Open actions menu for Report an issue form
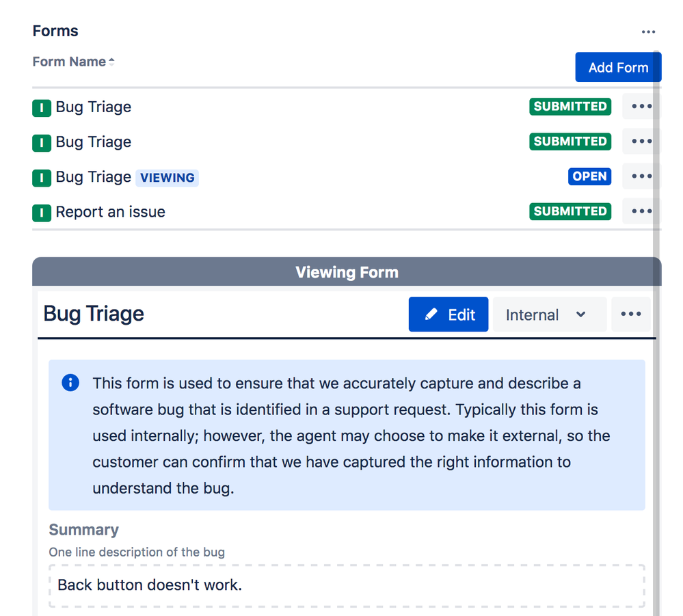 641,211
